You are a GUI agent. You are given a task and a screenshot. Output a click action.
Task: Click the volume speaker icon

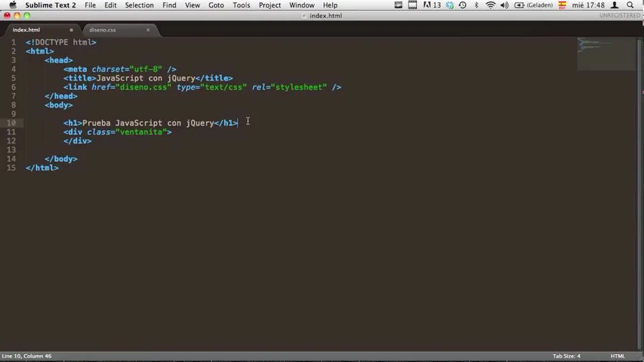tap(504, 5)
